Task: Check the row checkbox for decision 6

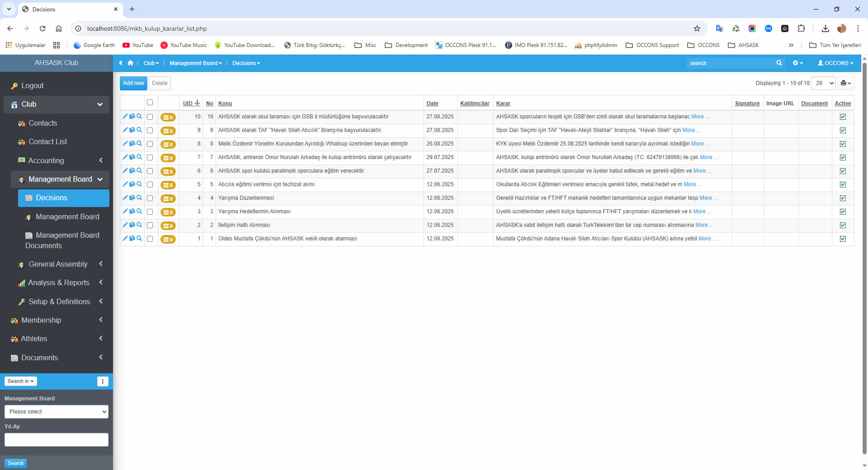Action: click(x=150, y=171)
